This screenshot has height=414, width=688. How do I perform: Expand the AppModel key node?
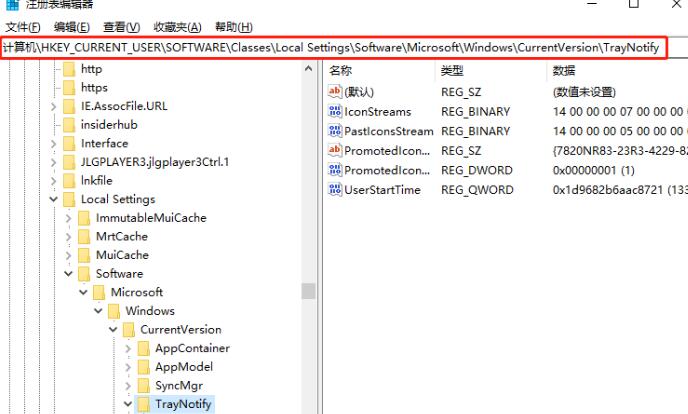(x=127, y=367)
